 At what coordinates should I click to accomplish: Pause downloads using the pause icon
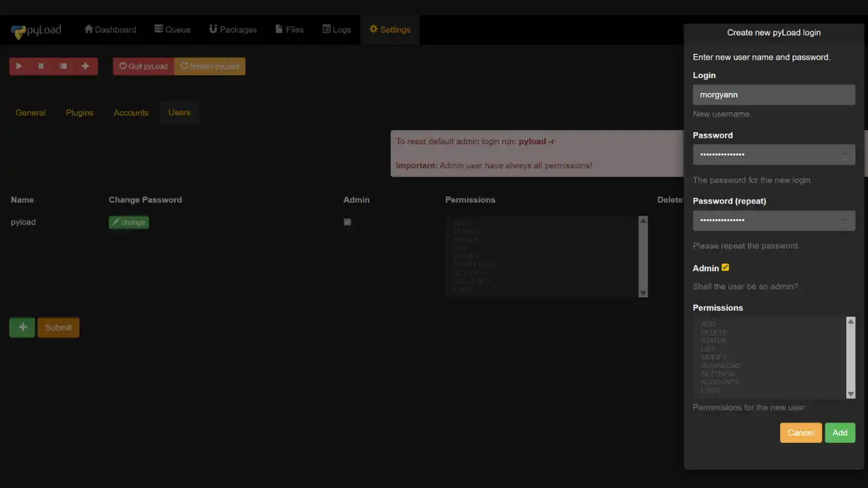click(41, 66)
